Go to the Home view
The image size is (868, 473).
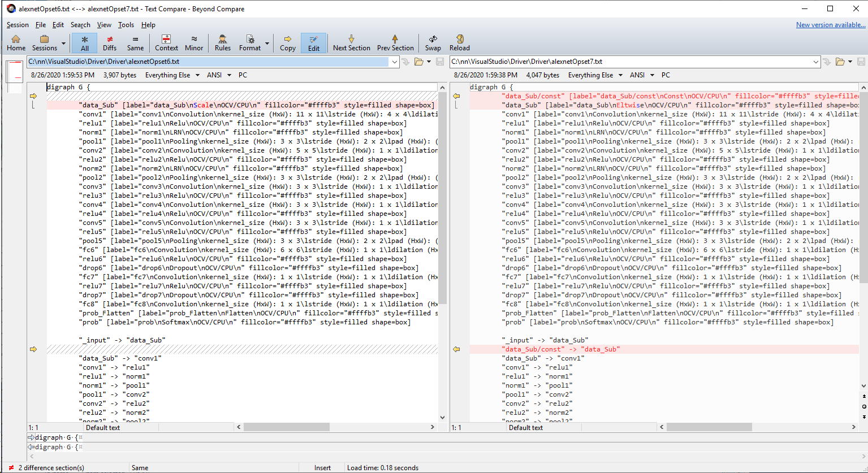point(16,42)
